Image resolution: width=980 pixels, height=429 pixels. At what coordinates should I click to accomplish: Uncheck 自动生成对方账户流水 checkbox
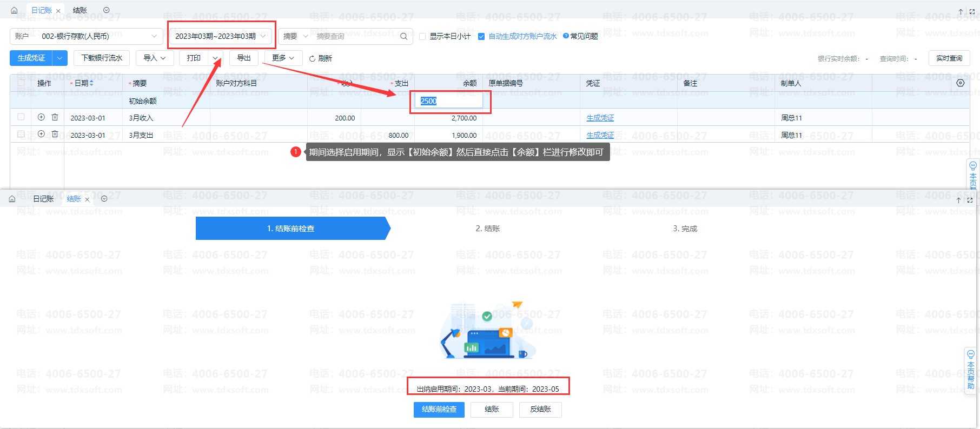point(481,37)
